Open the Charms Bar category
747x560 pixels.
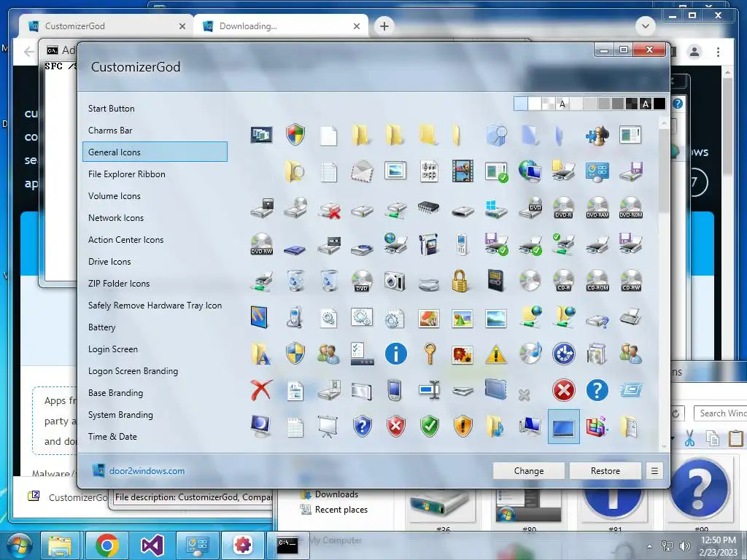click(111, 131)
